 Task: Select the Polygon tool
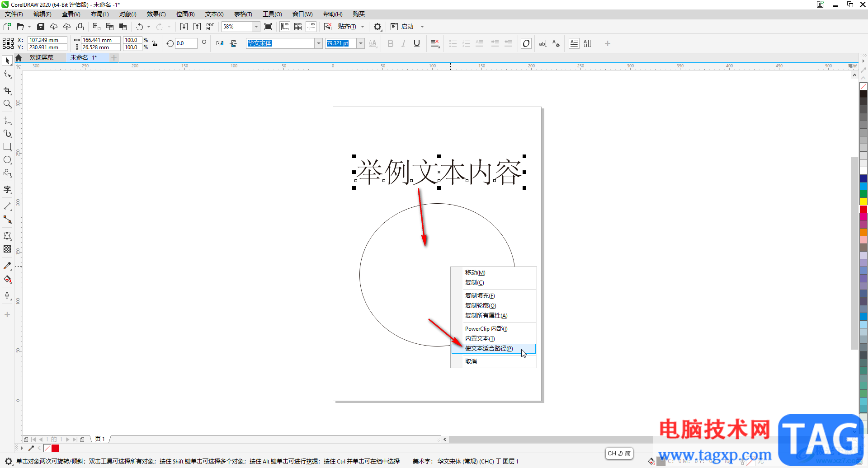(x=7, y=173)
